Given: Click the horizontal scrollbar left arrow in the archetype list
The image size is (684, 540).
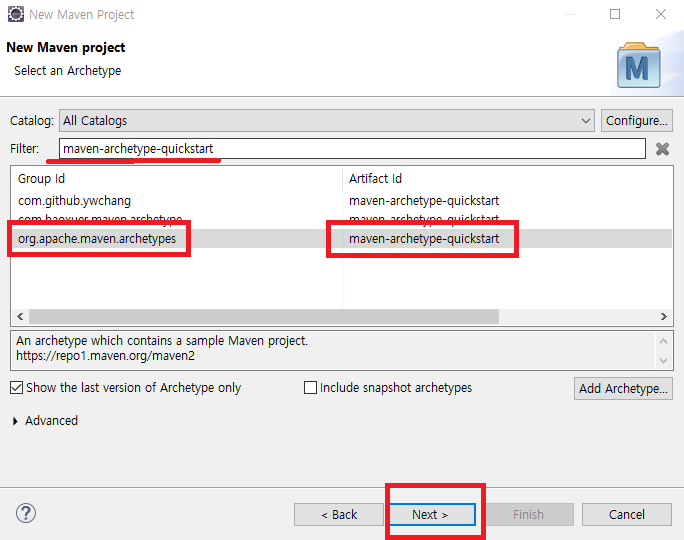Looking at the screenshot, I should [20, 316].
